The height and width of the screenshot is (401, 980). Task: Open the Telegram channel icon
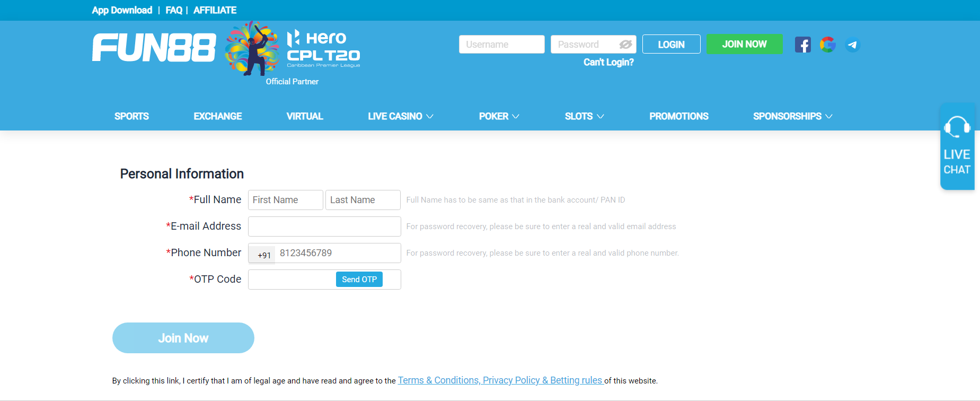[852, 45]
